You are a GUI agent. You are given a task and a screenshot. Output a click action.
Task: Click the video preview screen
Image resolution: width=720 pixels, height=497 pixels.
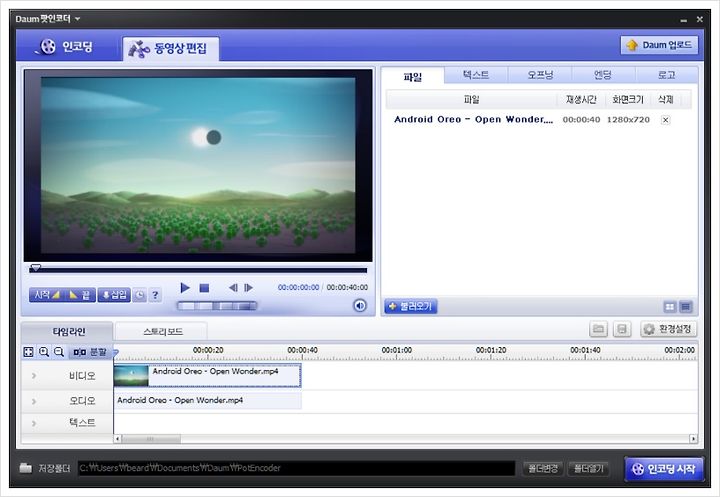coord(198,165)
